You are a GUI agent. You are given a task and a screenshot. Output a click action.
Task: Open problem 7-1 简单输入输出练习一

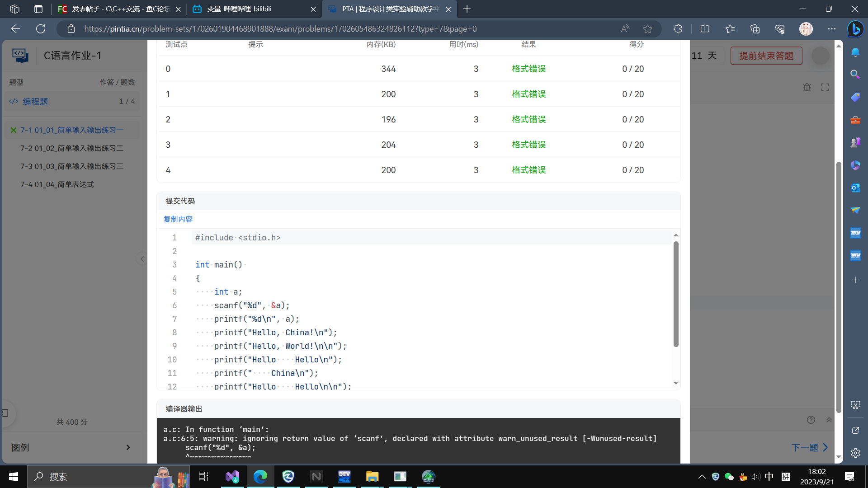tap(72, 130)
